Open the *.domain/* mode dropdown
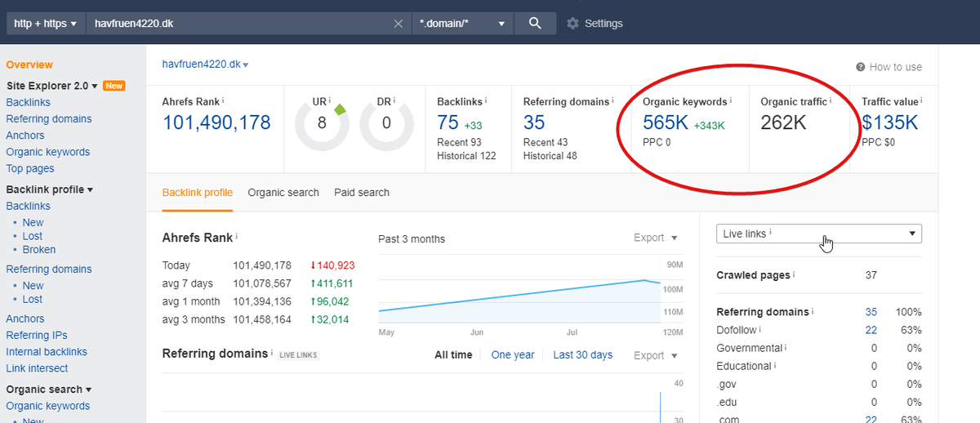Viewport: 980px width, 423px height. [x=462, y=24]
